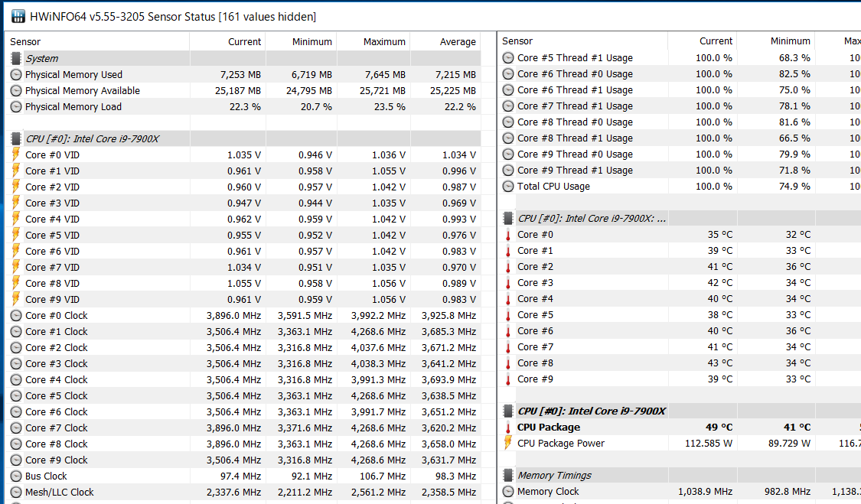The width and height of the screenshot is (861, 504).
Task: Select the Core #1 VID row label
Action: point(52,171)
